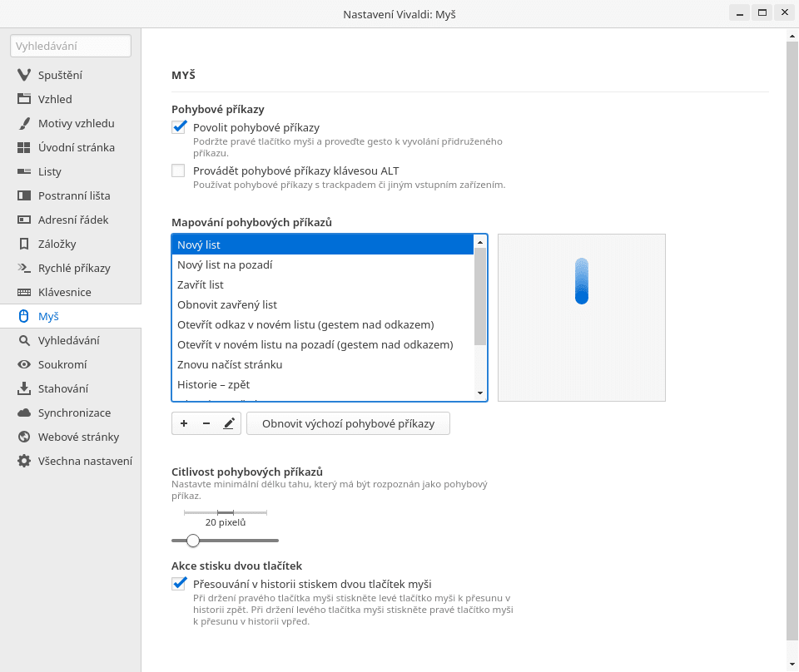
Task: Click the tab icon beside Listy
Action: click(24, 171)
